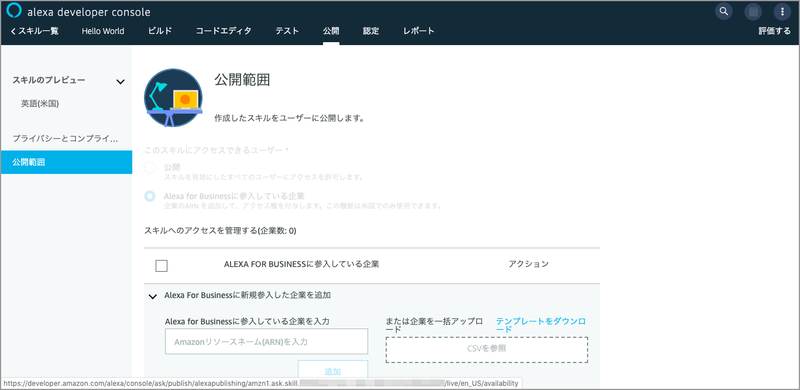Open the レポート tab
The image size is (800, 390).
418,31
